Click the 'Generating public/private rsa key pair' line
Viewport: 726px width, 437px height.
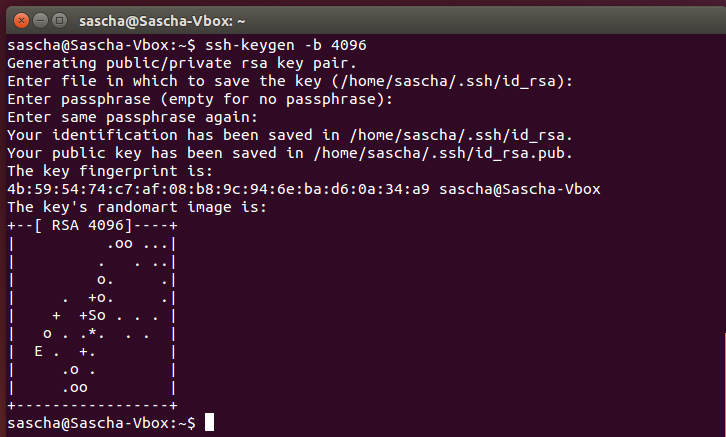click(182, 63)
